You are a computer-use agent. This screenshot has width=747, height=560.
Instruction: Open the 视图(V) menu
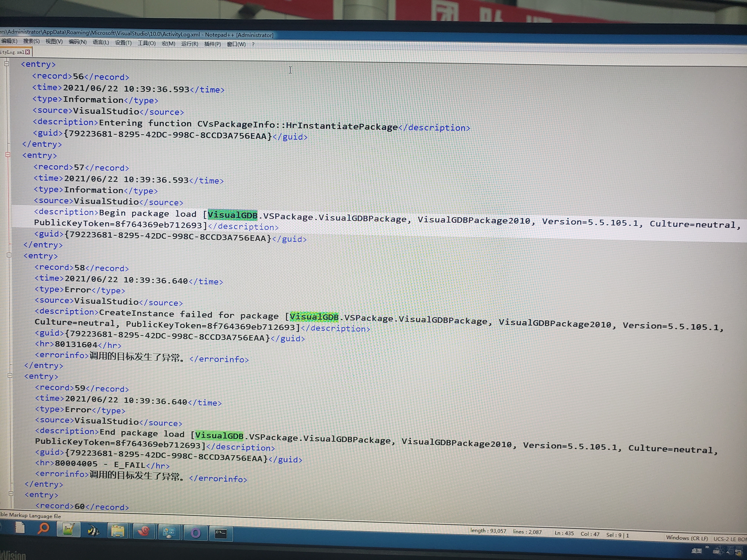click(x=54, y=41)
